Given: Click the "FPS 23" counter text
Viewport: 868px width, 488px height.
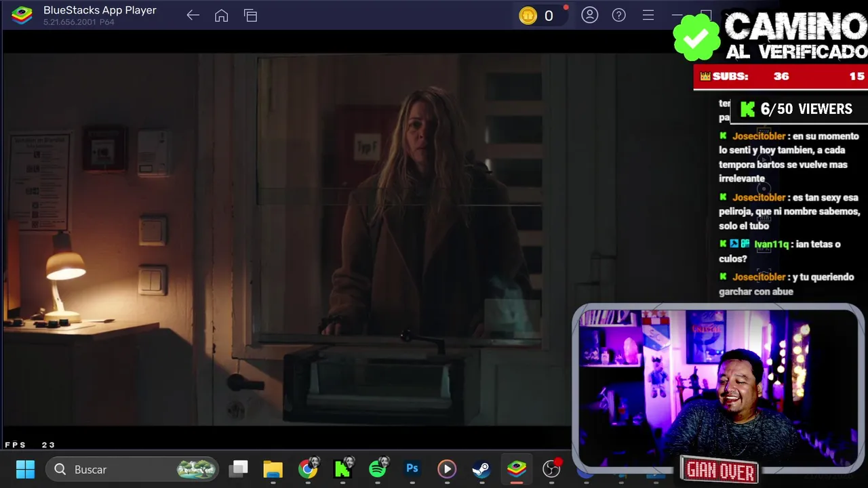Looking at the screenshot, I should [x=30, y=445].
